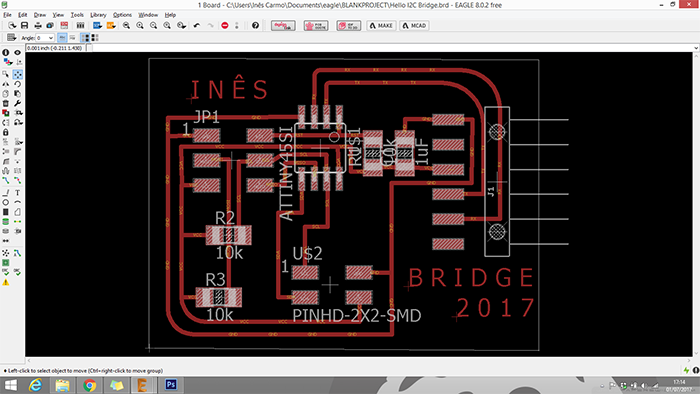Zoom to fit the board
The width and height of the screenshot is (700, 394).
tap(126, 25)
